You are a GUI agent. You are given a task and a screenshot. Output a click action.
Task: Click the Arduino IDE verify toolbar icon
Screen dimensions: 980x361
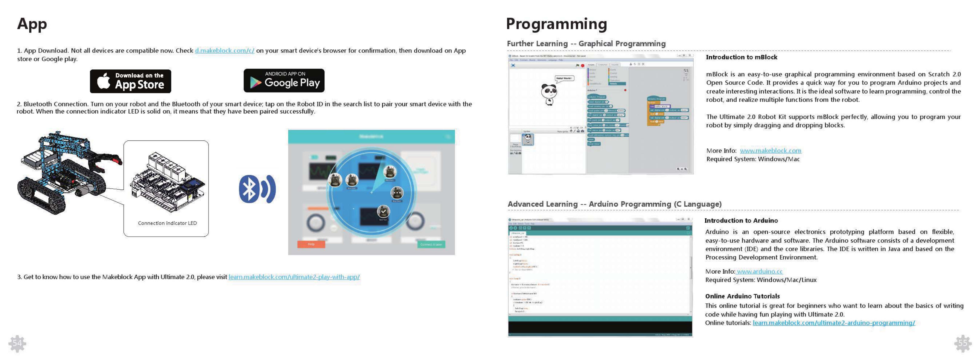tap(511, 228)
